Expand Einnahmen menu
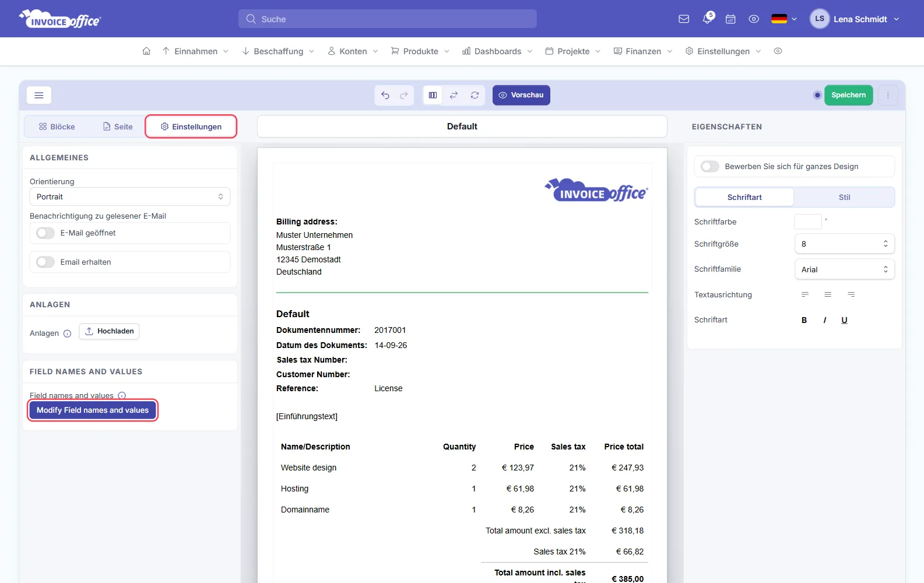924x583 pixels. [x=195, y=51]
